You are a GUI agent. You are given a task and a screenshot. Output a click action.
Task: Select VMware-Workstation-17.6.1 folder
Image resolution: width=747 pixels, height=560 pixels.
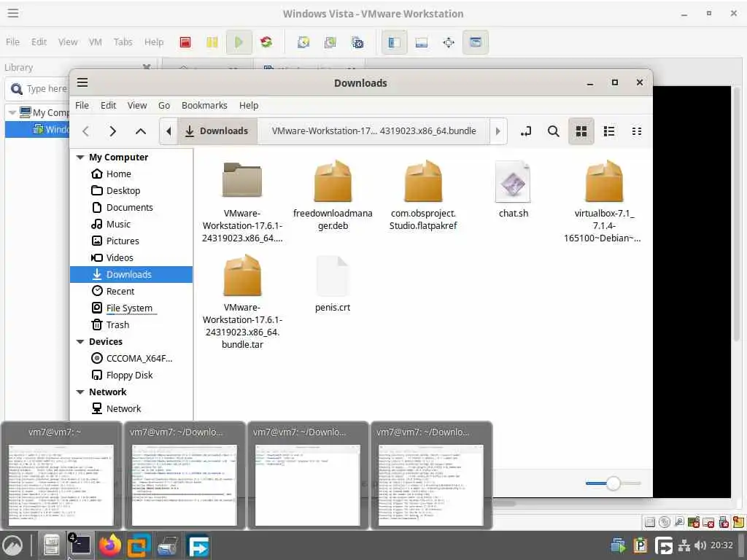242,201
